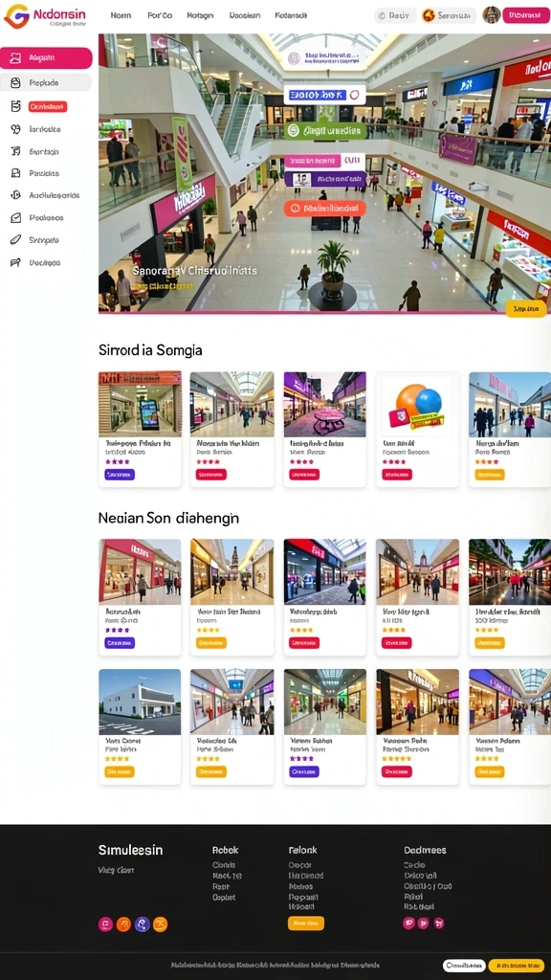Screen dimensions: 551x980
Task: Click the orange circular icon in top bar
Action: pos(429,15)
